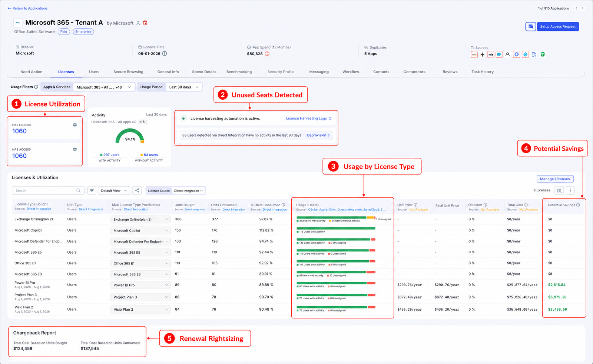Click the 94.1% activity gauge
This screenshot has height=364, width=593.
point(130,136)
